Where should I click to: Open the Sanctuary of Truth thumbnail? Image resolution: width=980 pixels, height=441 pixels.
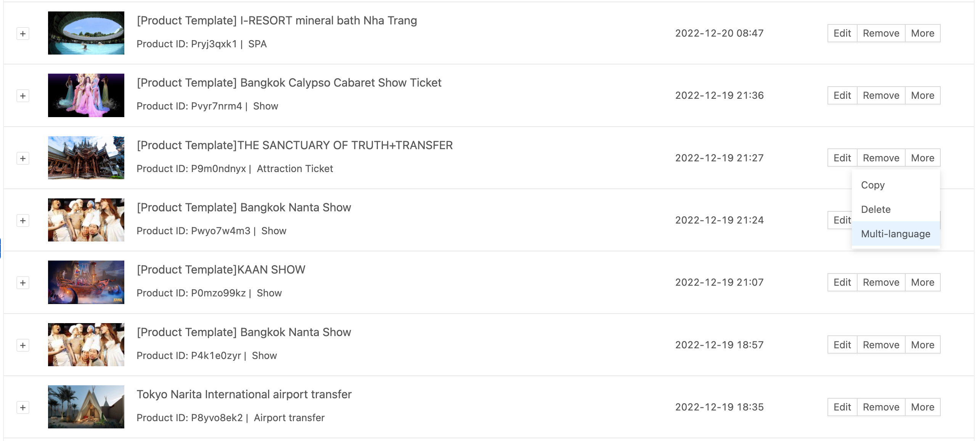(x=86, y=158)
